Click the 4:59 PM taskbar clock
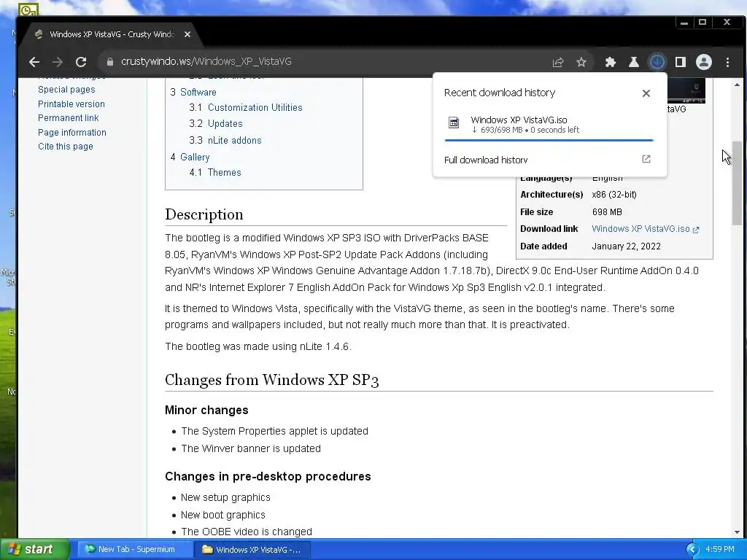 [x=720, y=549]
